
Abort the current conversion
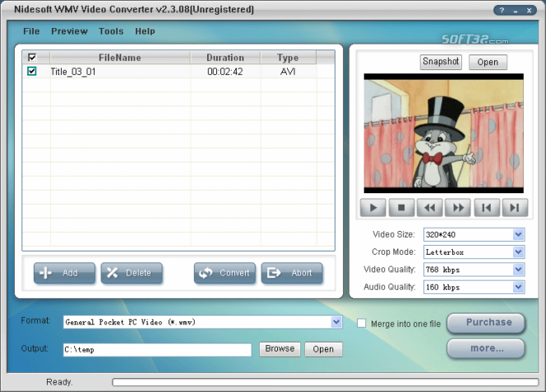point(292,273)
